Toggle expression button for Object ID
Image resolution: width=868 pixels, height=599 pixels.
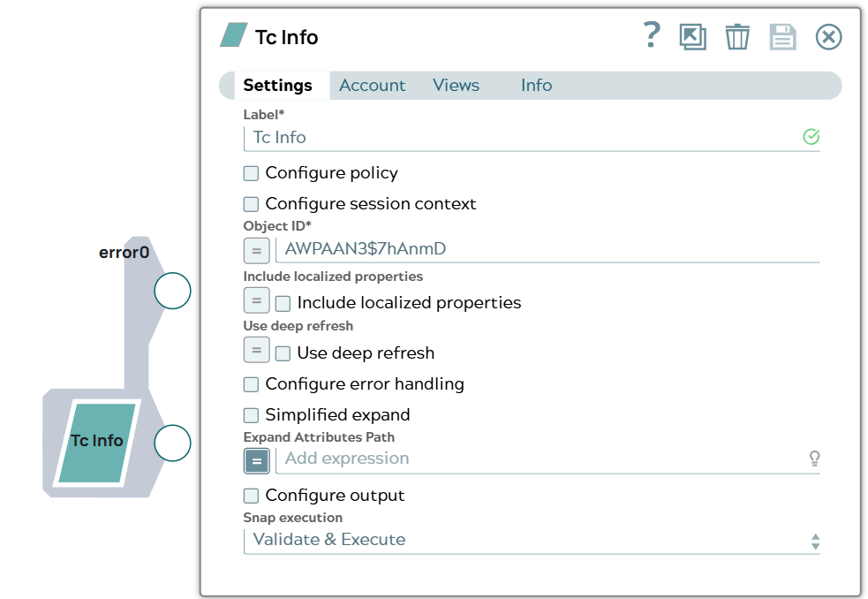[257, 250]
